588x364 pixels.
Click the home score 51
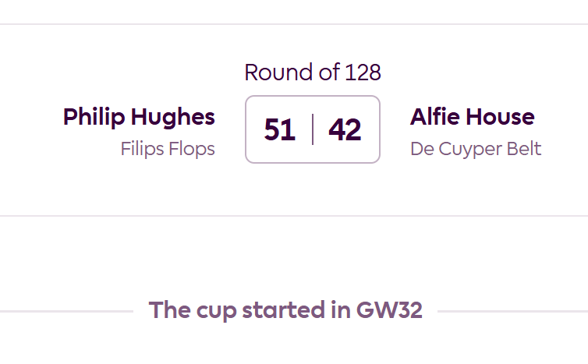[x=280, y=130]
